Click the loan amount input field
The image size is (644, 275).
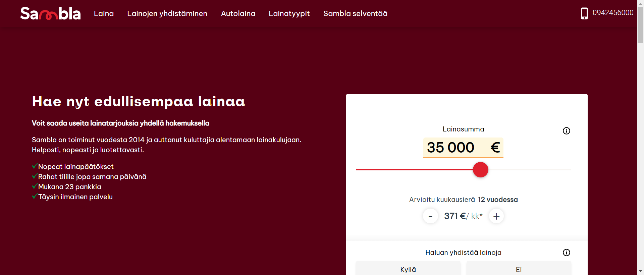463,148
